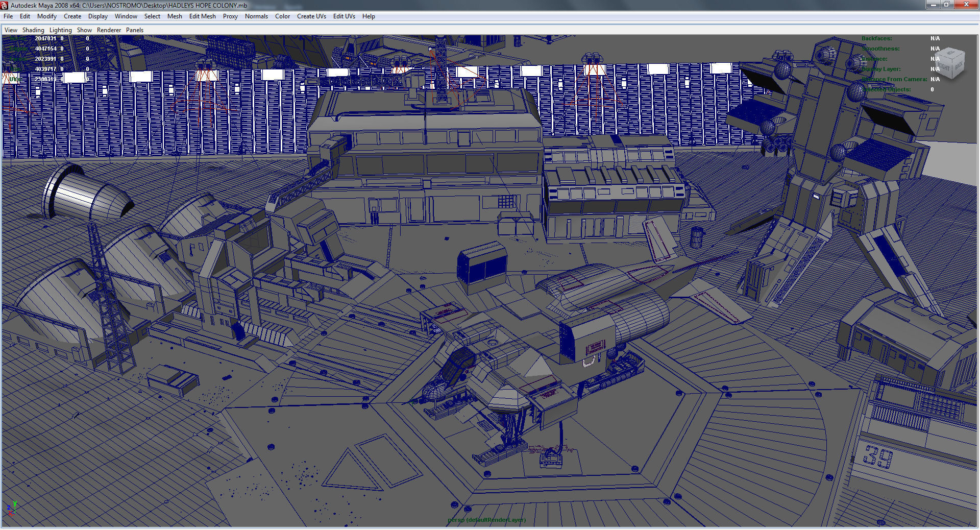This screenshot has height=530, width=980.
Task: Click the Smoothness: heads-up label
Action: coord(880,49)
